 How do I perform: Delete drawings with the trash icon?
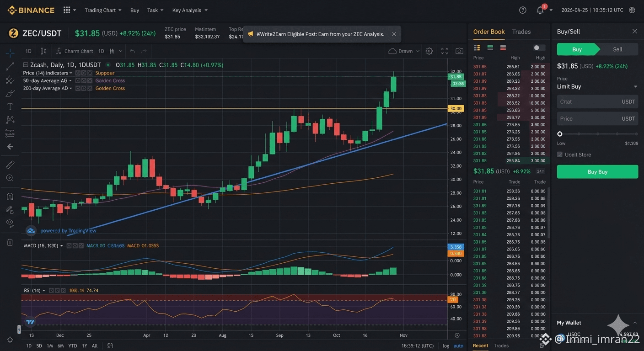(10, 242)
